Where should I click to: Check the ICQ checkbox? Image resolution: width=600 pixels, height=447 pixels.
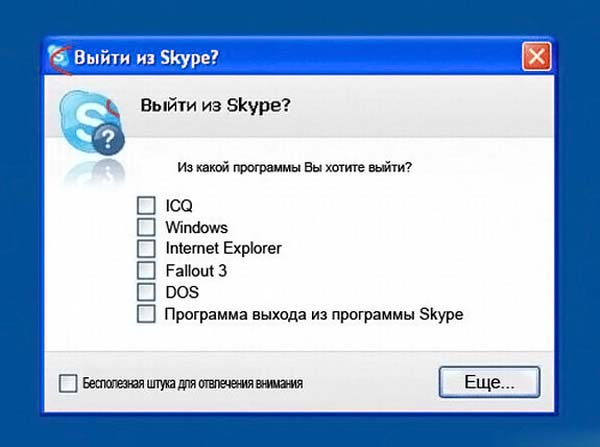pos(147,205)
